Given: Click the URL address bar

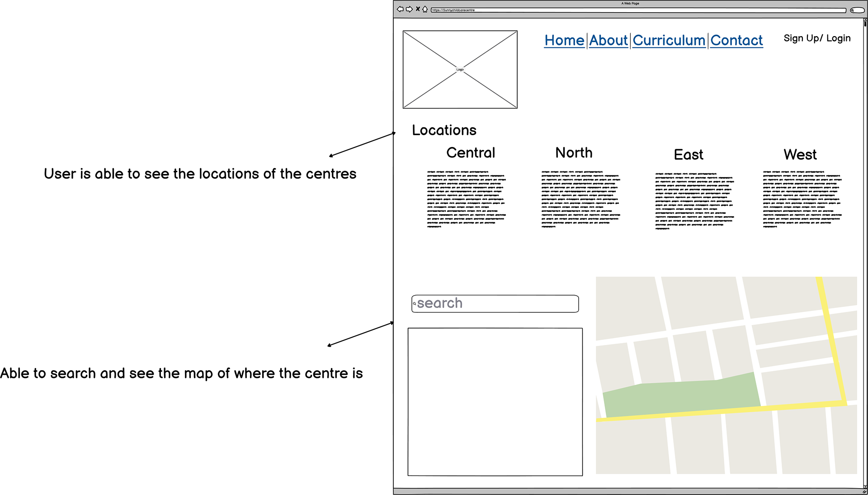Looking at the screenshot, I should [637, 10].
